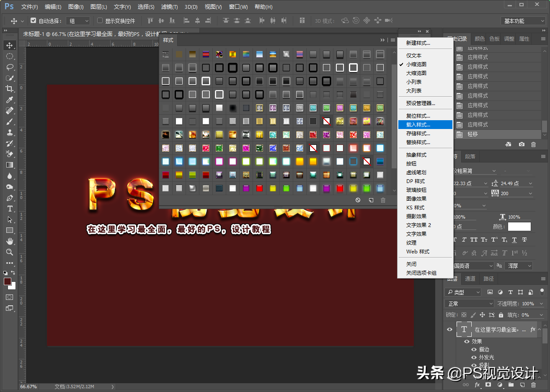Click clear style icon in Styles panel
Screen dimensions: 550x392
358,200
